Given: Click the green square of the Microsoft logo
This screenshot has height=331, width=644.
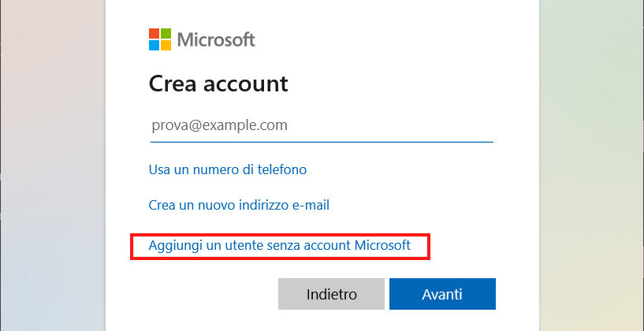Looking at the screenshot, I should (x=164, y=34).
